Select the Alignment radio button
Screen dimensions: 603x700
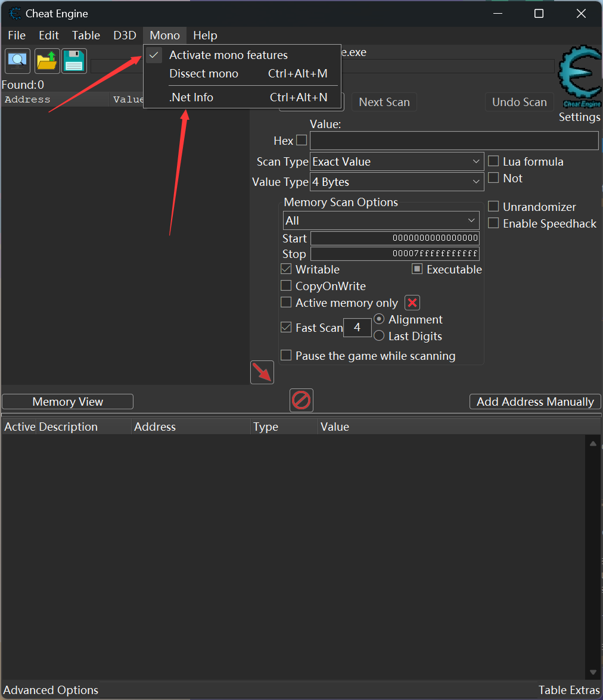coord(379,319)
